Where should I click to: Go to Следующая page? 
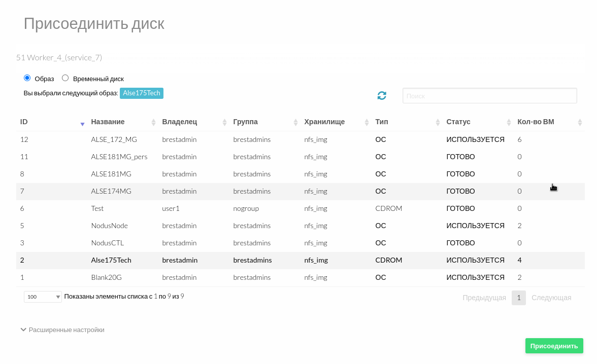(551, 298)
